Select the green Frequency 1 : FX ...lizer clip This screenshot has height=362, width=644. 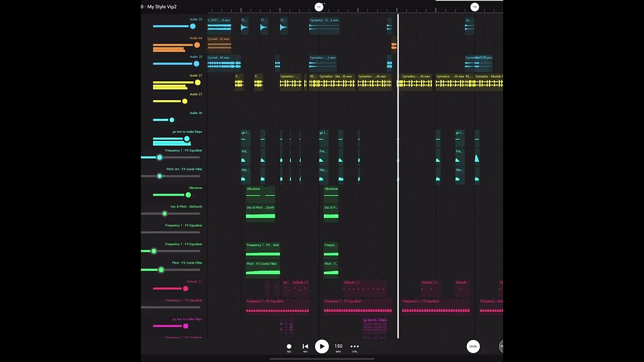point(263,250)
